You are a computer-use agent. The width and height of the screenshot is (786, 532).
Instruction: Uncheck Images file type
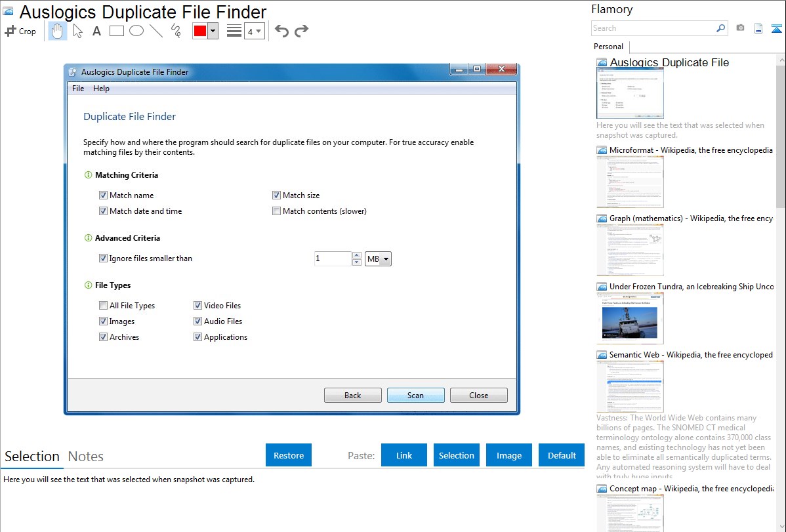click(x=103, y=321)
